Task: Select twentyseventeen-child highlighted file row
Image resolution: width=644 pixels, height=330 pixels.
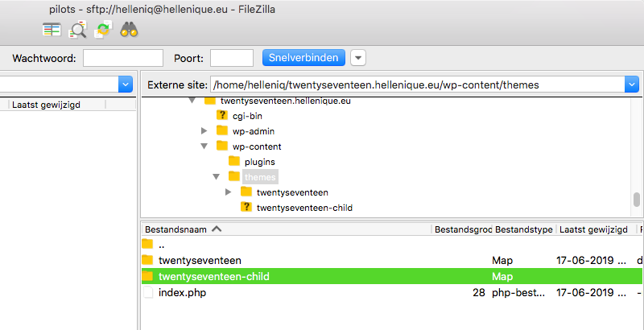Action: [392, 276]
